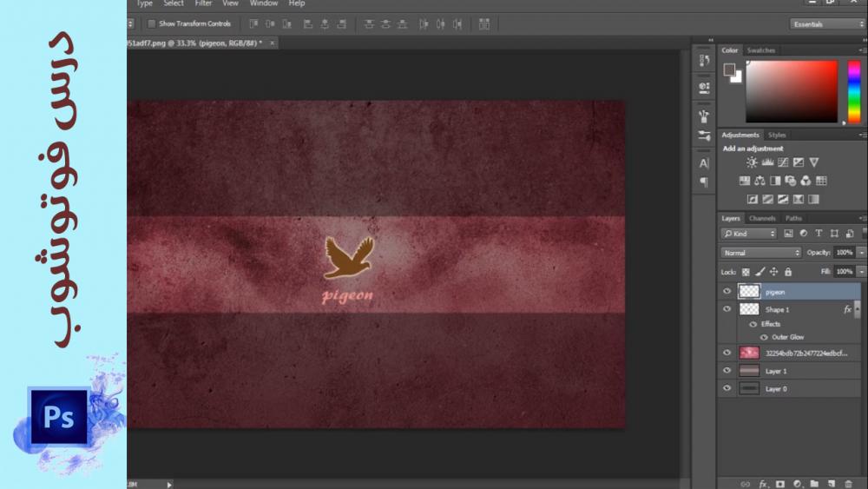Add a Posterize adjustment

[x=768, y=199]
